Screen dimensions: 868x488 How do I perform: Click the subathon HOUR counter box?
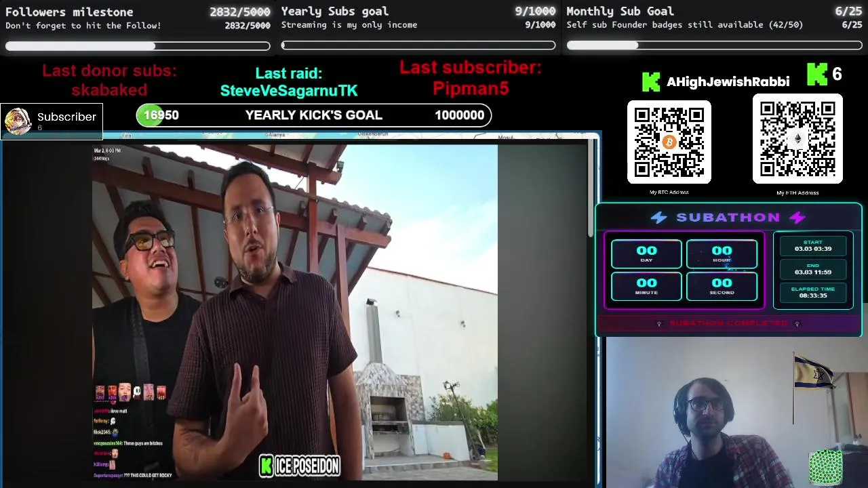point(722,253)
